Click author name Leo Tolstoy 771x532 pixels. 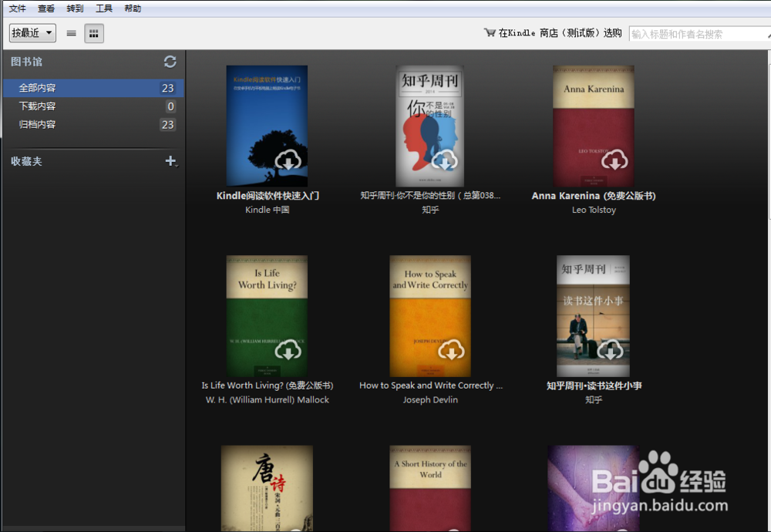pos(594,210)
